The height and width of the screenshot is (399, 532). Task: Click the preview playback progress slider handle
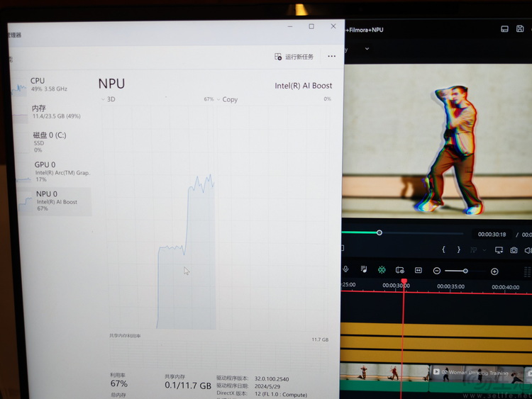(379, 232)
